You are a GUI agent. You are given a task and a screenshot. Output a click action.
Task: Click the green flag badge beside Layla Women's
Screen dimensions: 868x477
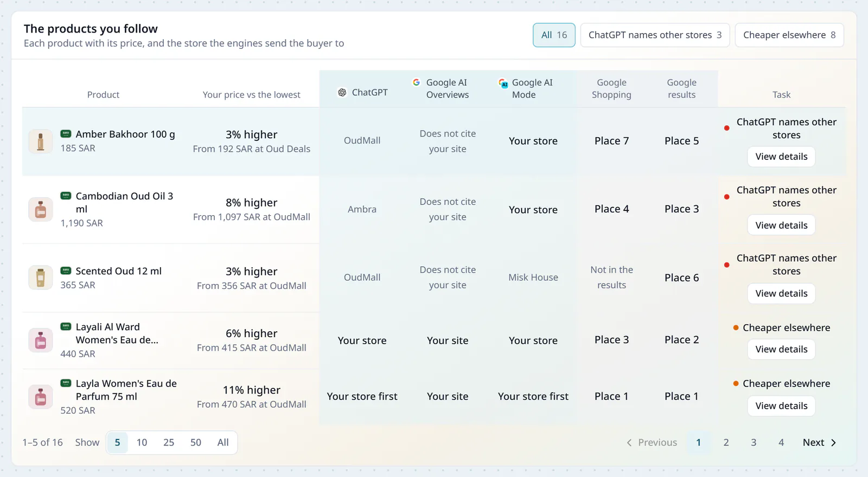[66, 383]
